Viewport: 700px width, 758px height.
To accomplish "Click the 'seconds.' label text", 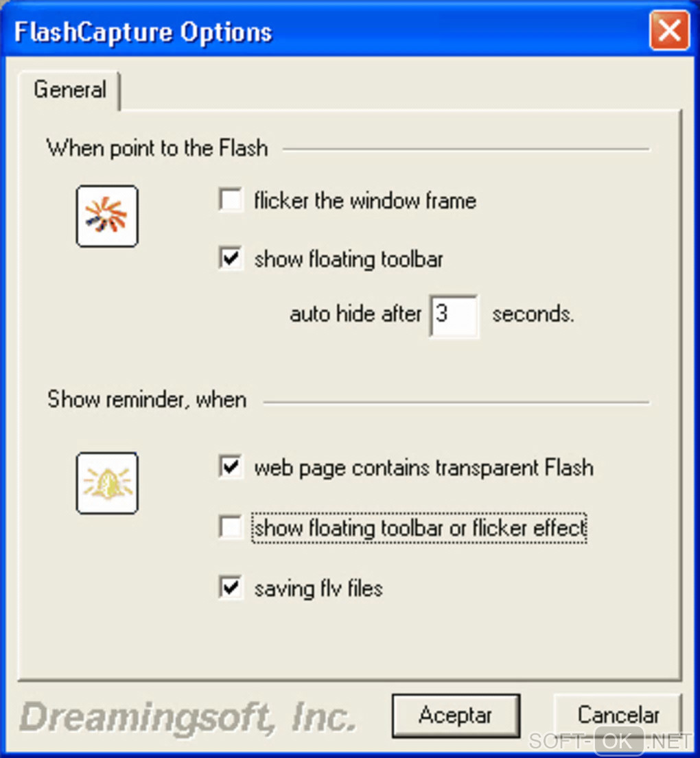I will pyautogui.click(x=533, y=315).
